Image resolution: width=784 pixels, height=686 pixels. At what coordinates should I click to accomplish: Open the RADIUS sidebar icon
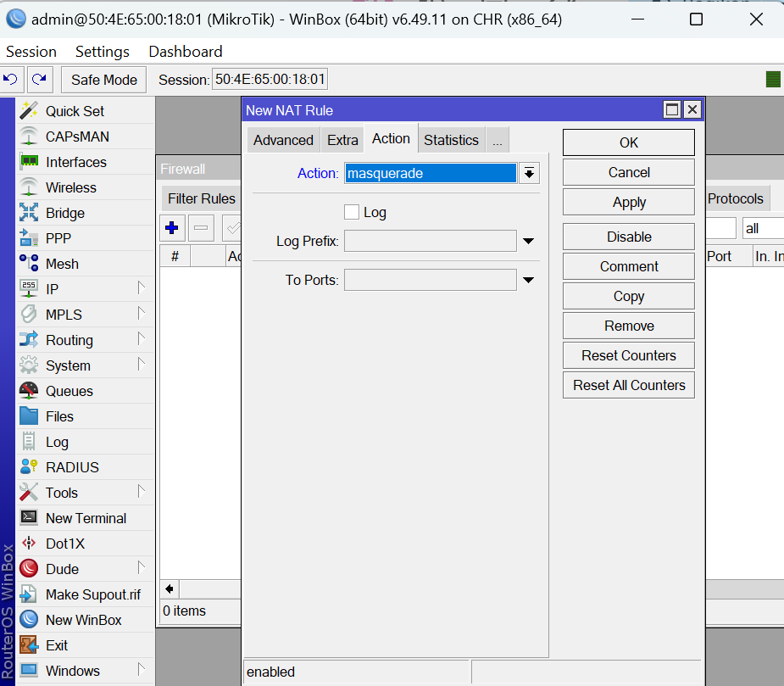[29, 467]
